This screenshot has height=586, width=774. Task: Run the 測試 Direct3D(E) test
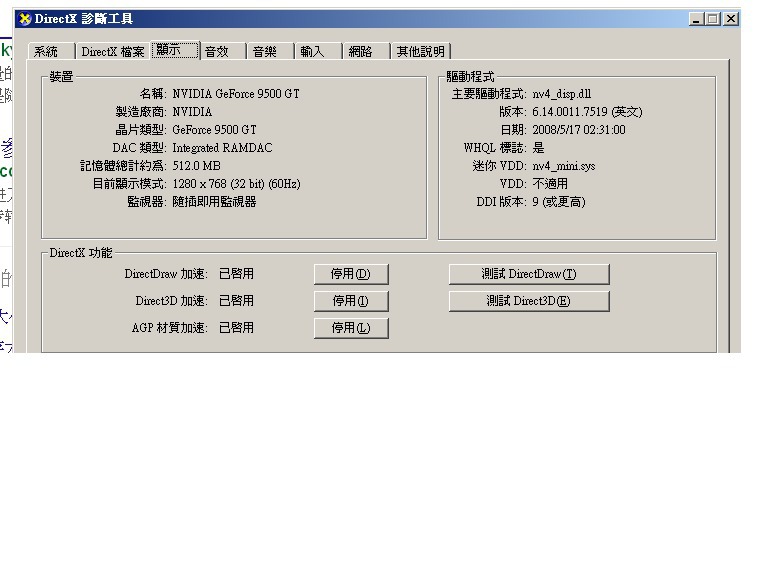pos(529,301)
